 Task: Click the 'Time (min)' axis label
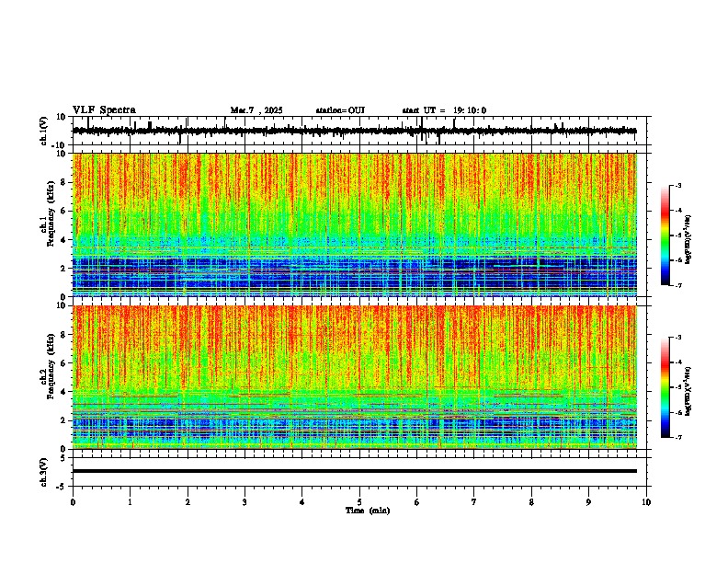(x=368, y=511)
